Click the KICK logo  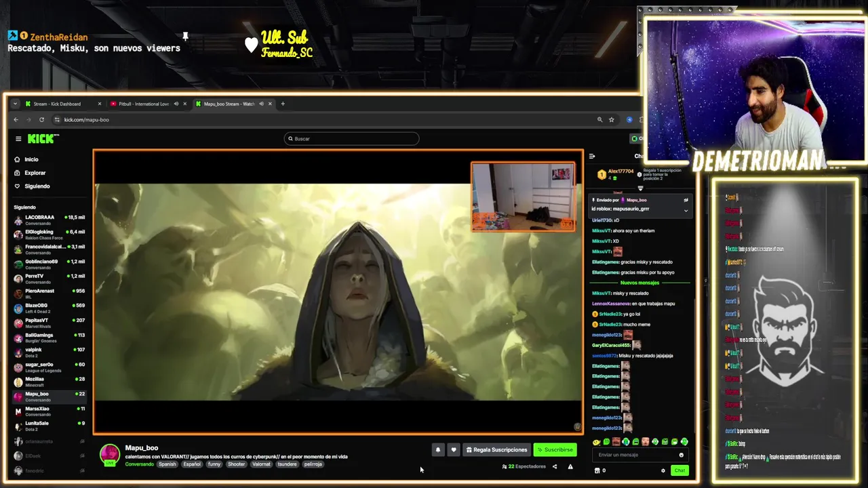click(x=43, y=139)
